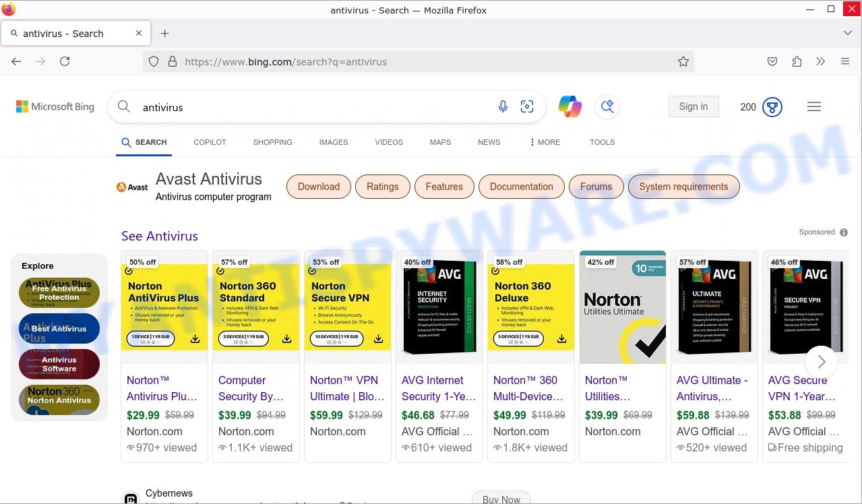Screen dimensions: 862x504
Task: Click the Avast logo icon
Action: [132, 187]
